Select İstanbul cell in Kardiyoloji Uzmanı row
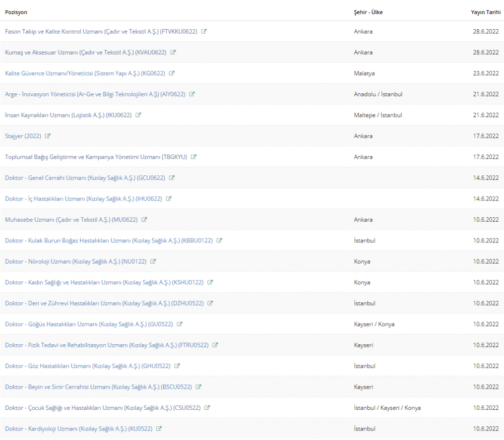Image resolution: width=504 pixels, height=440 pixels. [x=364, y=428]
